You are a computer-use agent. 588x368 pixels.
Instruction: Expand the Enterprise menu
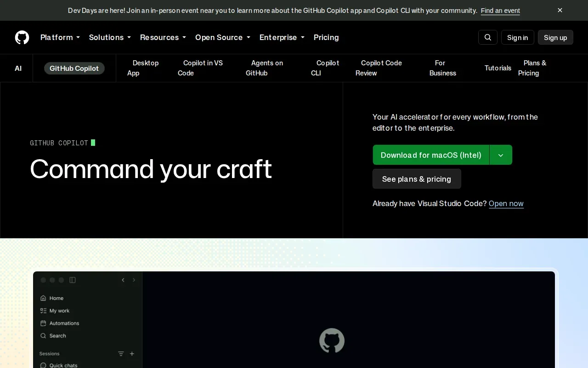[x=282, y=37]
